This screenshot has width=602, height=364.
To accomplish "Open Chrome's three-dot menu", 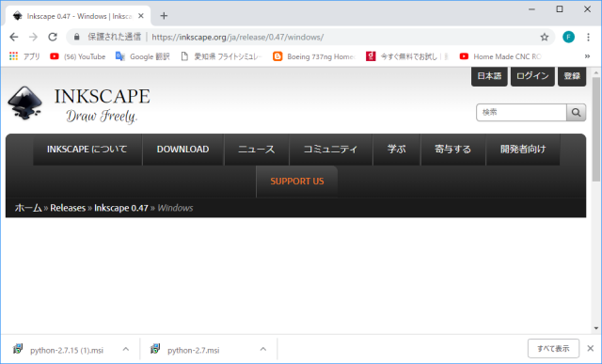I will click(588, 37).
